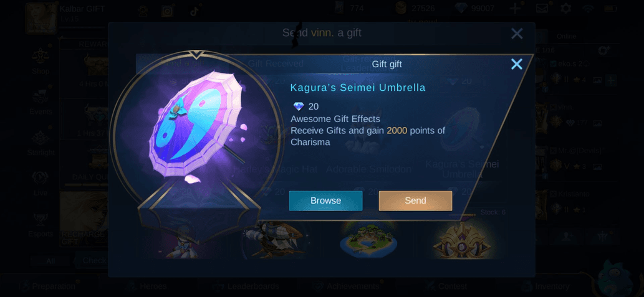Open the mail envelope icon
Screen dimensions: 644x297
point(542,8)
